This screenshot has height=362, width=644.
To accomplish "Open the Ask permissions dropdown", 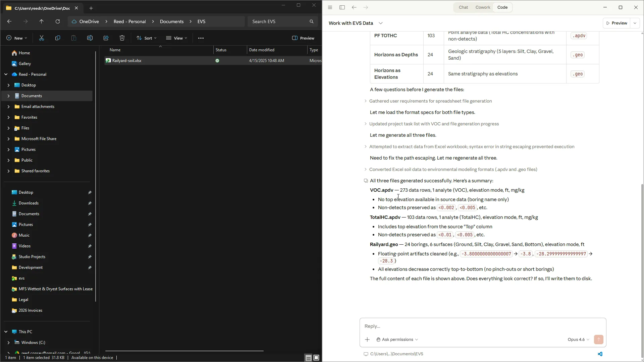I will point(397,340).
